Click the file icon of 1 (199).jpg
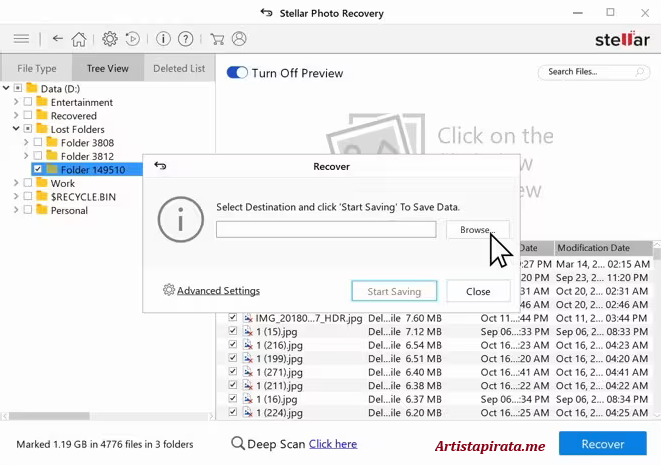Viewport: 661px width, 465px height. click(248, 358)
